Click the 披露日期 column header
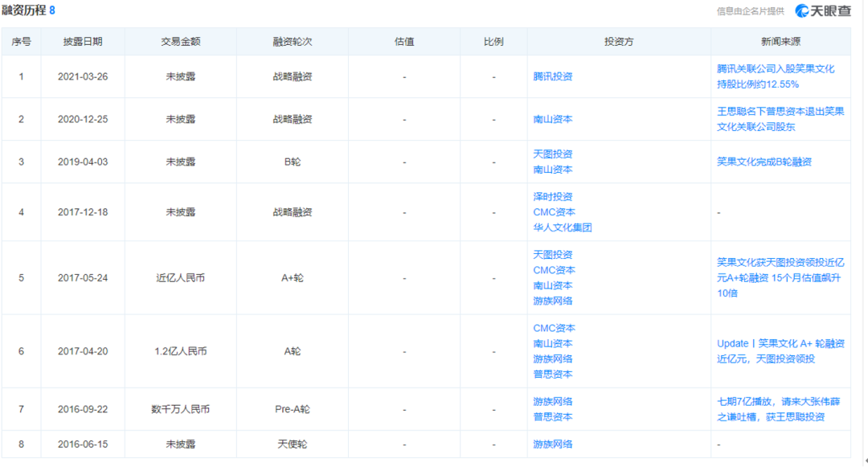This screenshot has width=868, height=467. click(x=83, y=42)
